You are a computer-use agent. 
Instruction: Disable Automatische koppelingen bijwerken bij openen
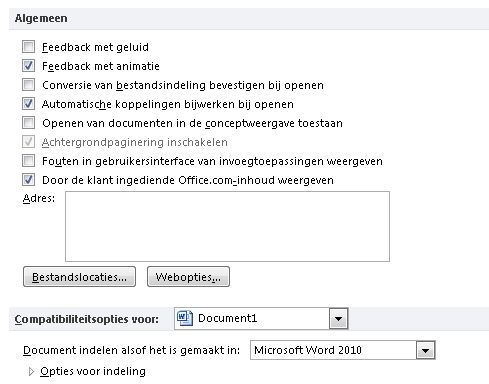[x=28, y=104]
